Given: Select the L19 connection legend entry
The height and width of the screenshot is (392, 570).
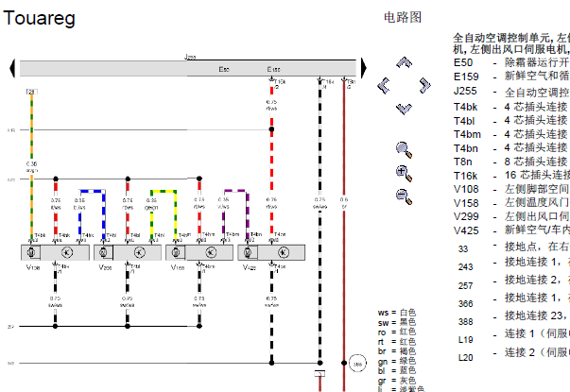Looking at the screenshot, I should [x=513, y=337].
